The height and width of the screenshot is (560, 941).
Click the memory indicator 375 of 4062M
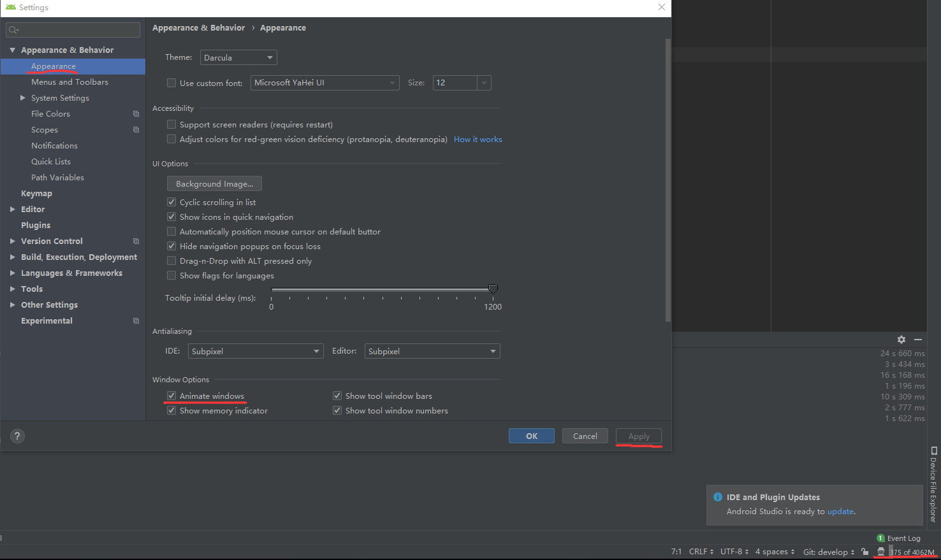point(912,552)
